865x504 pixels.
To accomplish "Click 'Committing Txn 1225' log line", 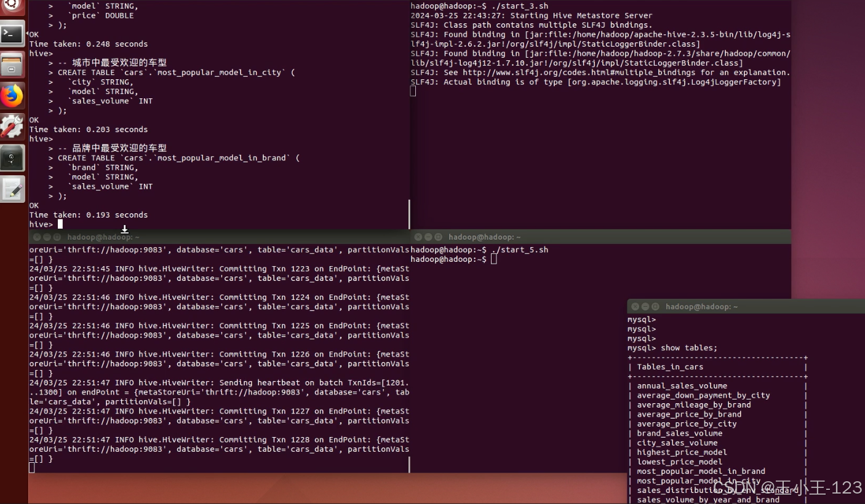I will pos(219,326).
